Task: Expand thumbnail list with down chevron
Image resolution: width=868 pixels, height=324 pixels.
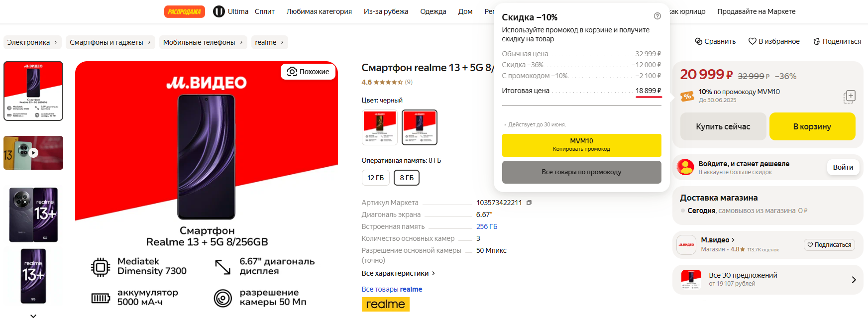Action: tap(33, 316)
